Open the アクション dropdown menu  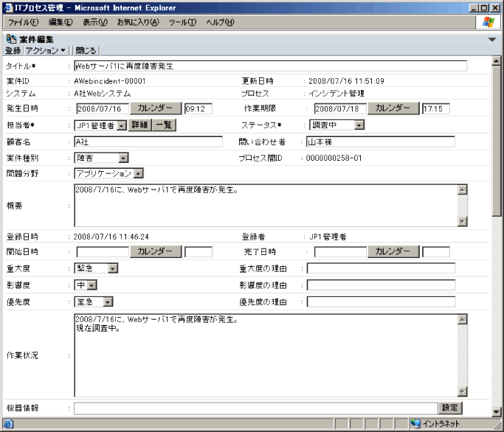pyautogui.click(x=45, y=51)
